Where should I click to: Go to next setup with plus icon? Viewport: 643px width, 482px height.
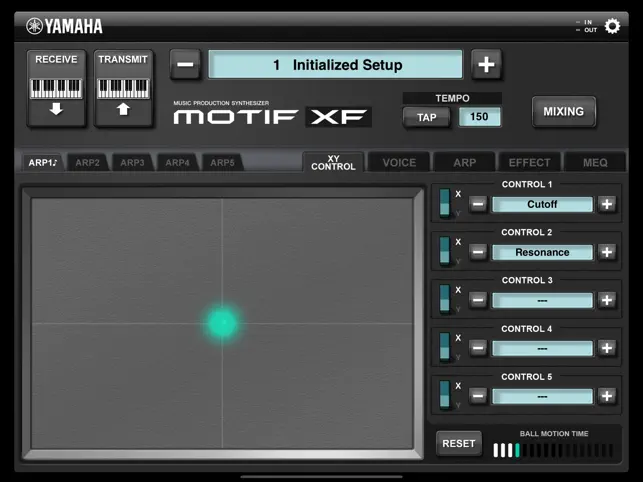click(486, 65)
